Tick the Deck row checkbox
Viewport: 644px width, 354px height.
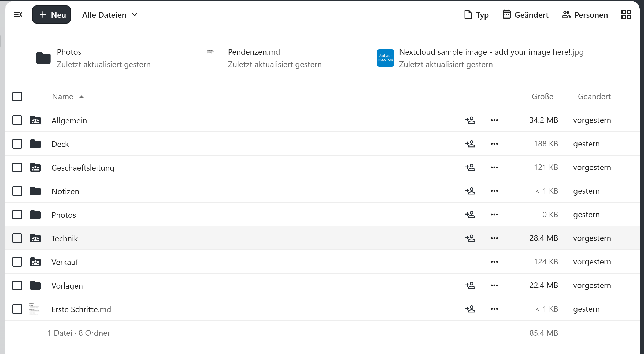[x=17, y=144]
